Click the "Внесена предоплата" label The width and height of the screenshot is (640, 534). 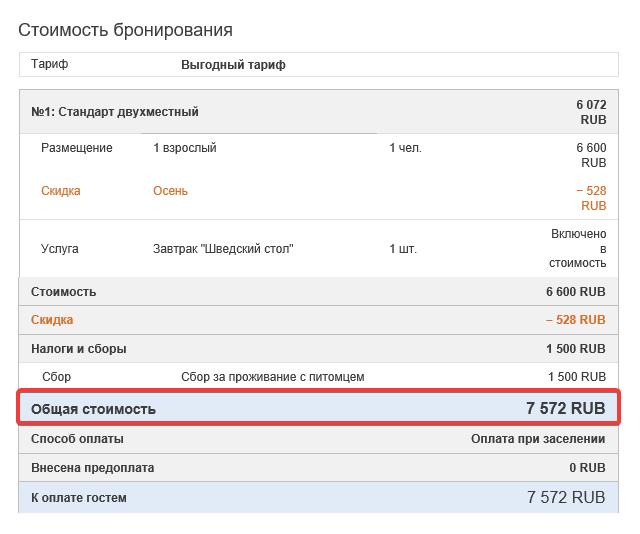click(x=92, y=467)
